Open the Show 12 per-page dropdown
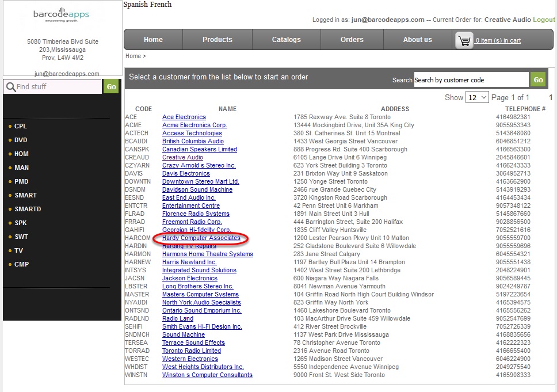Viewport: 557px width, 392px height. [477, 97]
